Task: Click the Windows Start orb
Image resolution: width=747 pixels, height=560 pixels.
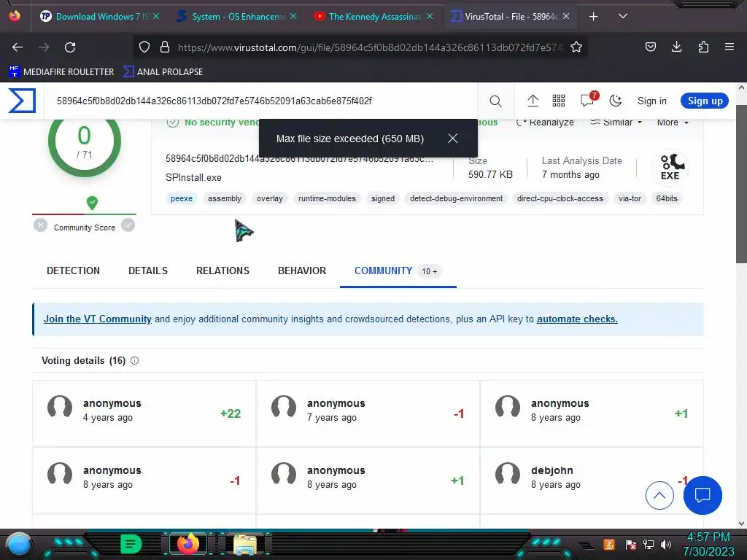Action: click(x=19, y=544)
